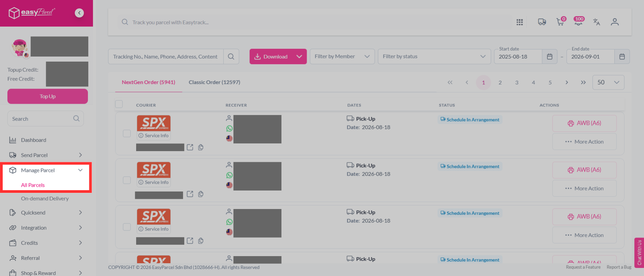Viewport: 644px width, 276px height.
Task: Go to page 3
Action: [x=517, y=82]
